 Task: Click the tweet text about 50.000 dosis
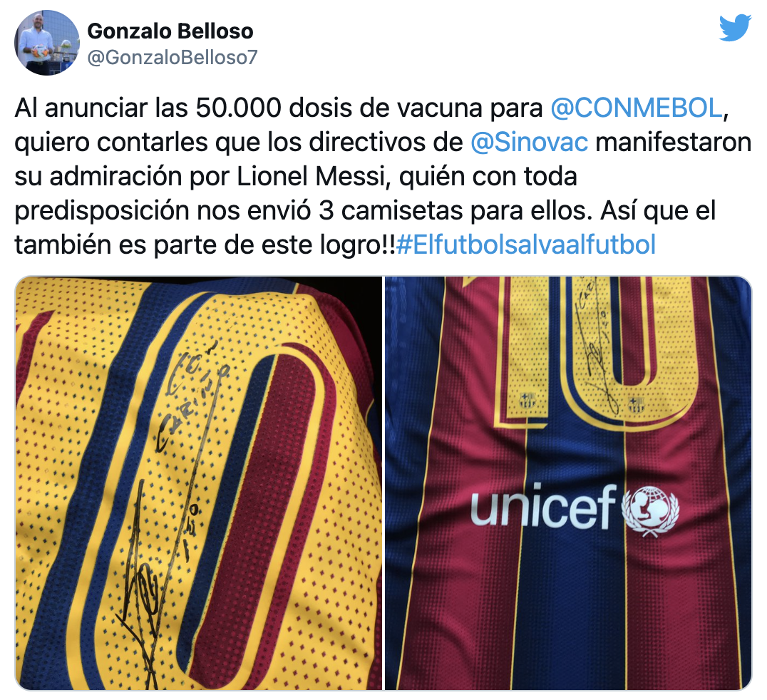[383, 176]
